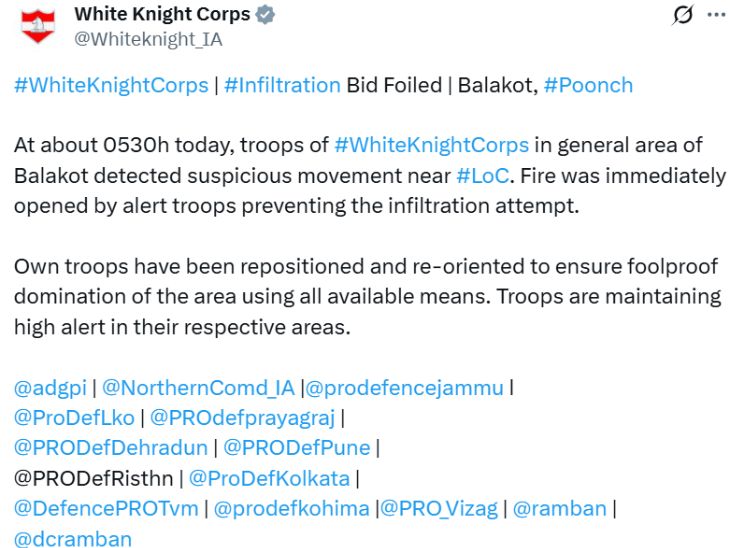This screenshot has height=548, width=730.
Task: Open the #Infiltration hashtag
Action: [282, 86]
